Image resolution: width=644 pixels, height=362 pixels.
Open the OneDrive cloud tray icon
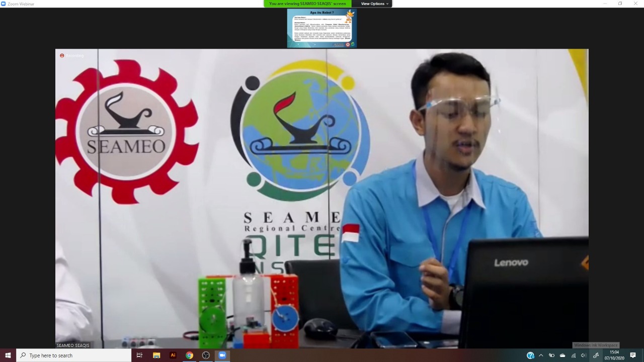pos(562,355)
